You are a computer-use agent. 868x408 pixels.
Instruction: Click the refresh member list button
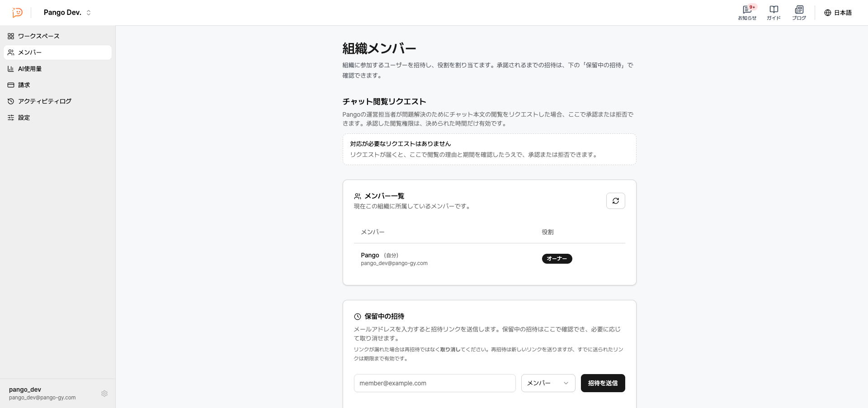(x=616, y=201)
